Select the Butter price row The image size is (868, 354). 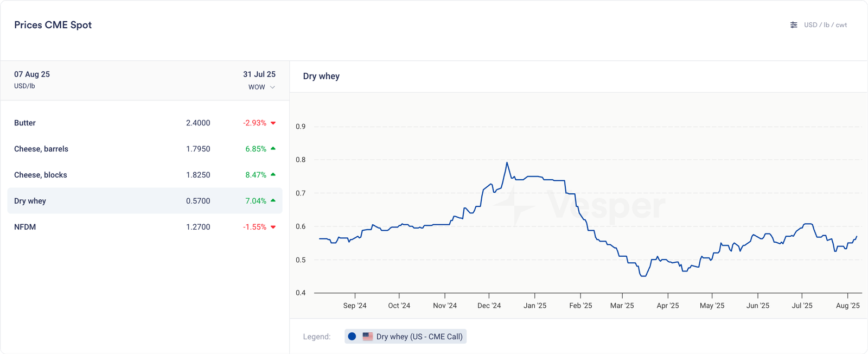tap(144, 123)
